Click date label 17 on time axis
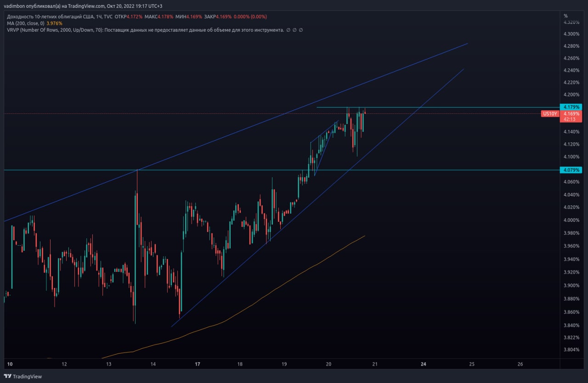Image resolution: width=588 pixels, height=383 pixels. pos(198,364)
